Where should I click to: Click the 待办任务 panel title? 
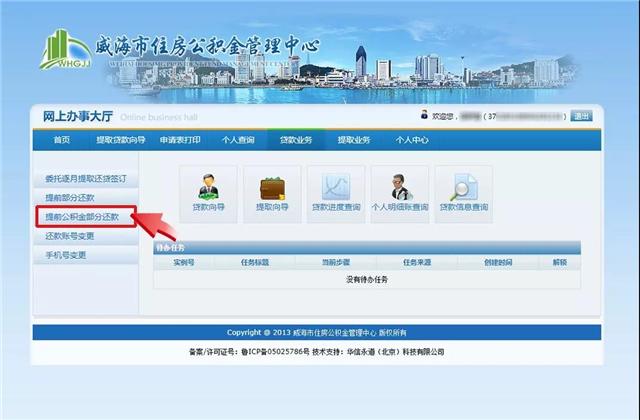pyautogui.click(x=171, y=248)
